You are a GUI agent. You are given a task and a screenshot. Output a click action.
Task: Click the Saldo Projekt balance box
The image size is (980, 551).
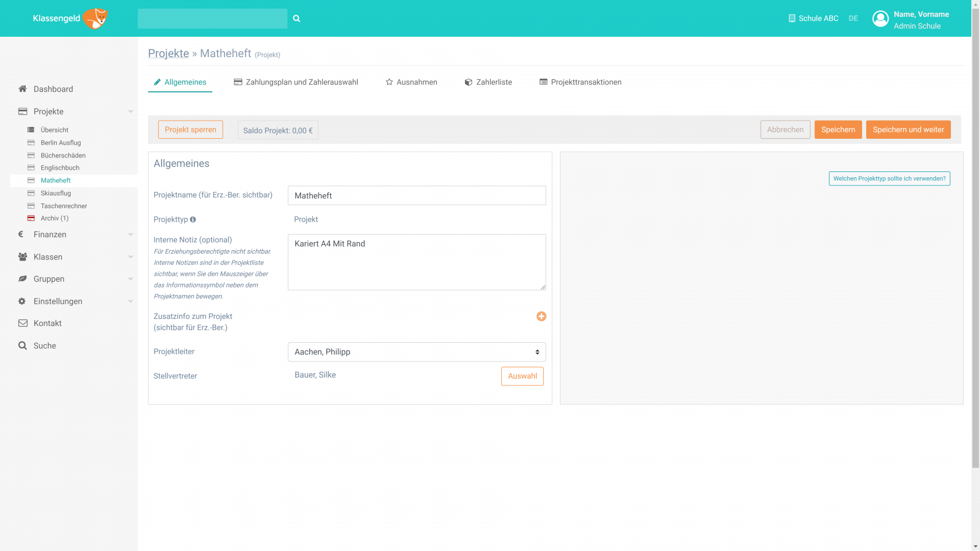click(278, 130)
